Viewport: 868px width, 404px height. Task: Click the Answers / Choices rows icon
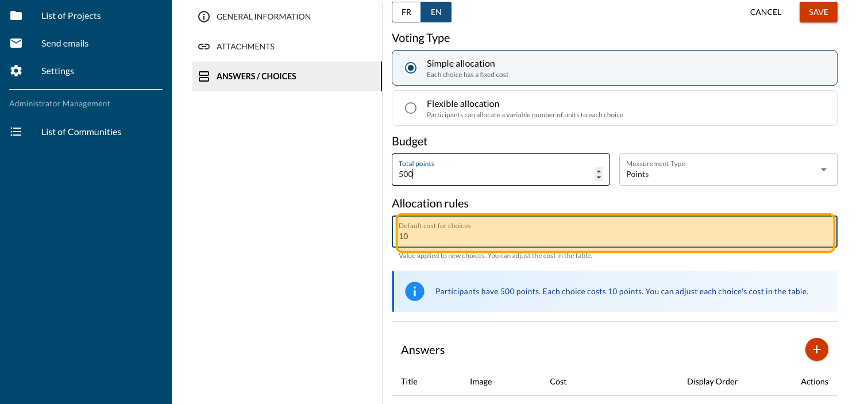click(203, 76)
